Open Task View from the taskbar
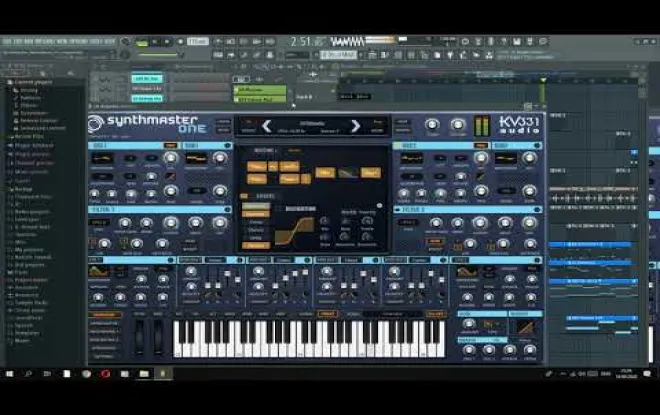This screenshot has height=415, width=660. coord(47,373)
